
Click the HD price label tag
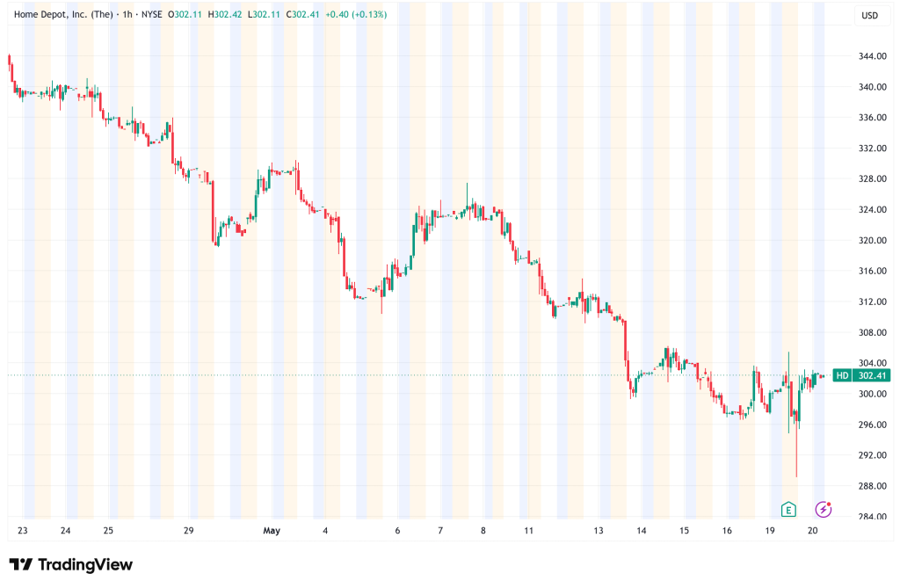pos(841,375)
